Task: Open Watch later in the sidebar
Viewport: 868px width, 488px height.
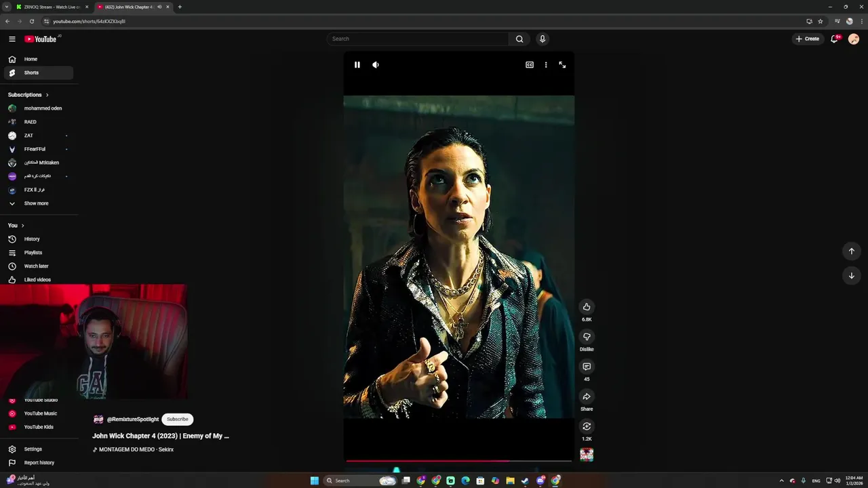Action: point(39,266)
